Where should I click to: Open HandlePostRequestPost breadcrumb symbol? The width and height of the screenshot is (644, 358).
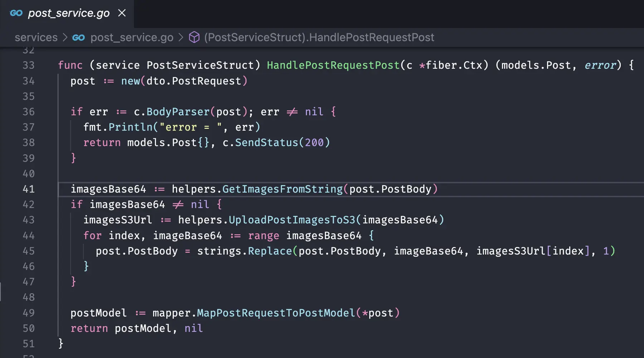pos(319,37)
